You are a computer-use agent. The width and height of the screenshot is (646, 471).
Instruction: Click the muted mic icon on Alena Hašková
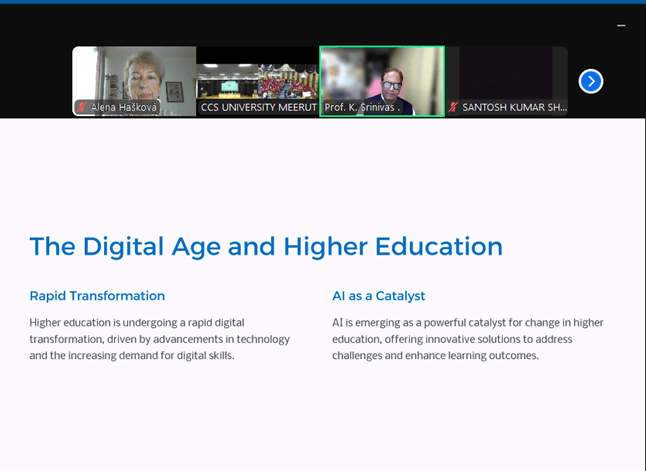[82, 107]
